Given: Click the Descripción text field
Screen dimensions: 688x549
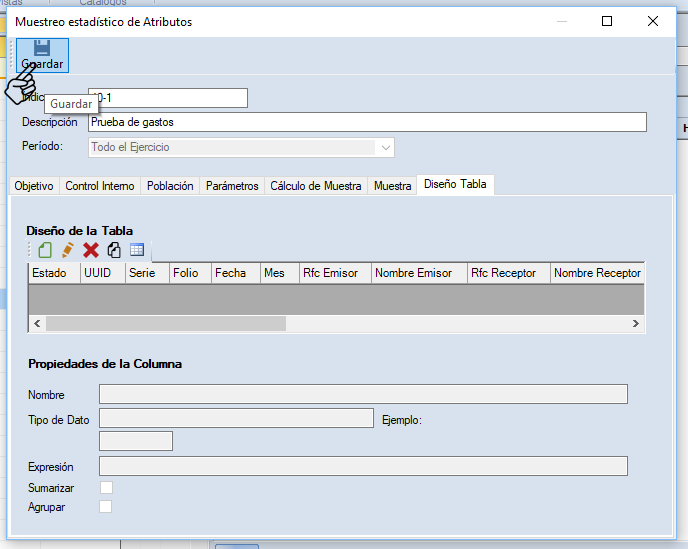Looking at the screenshot, I should tap(366, 122).
